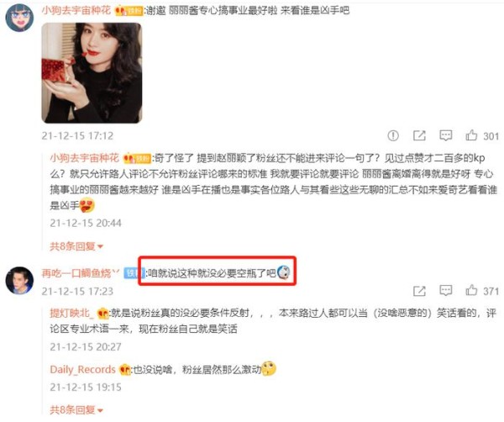Open the second commenter's profile avatar
Screen dimensions: 504x422
pyautogui.click(x=19, y=280)
